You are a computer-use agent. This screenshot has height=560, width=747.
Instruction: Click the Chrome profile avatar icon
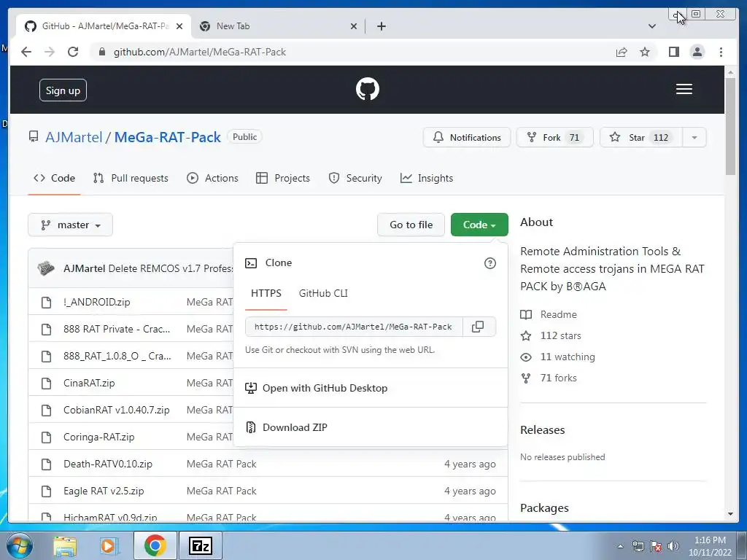(697, 52)
